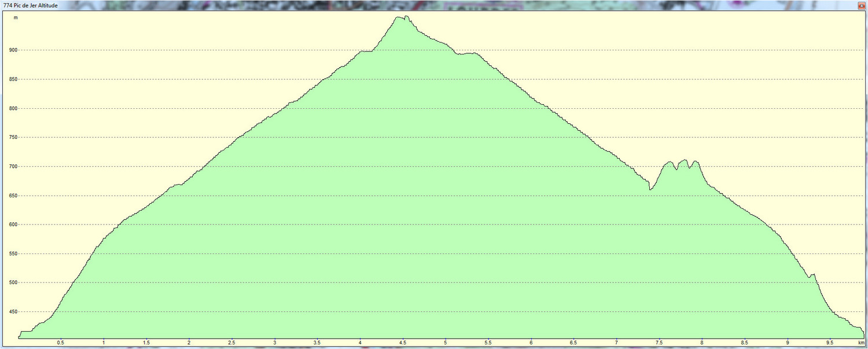The height and width of the screenshot is (349, 868).
Task: Click the 600 altitude axis label
Action: (12, 225)
